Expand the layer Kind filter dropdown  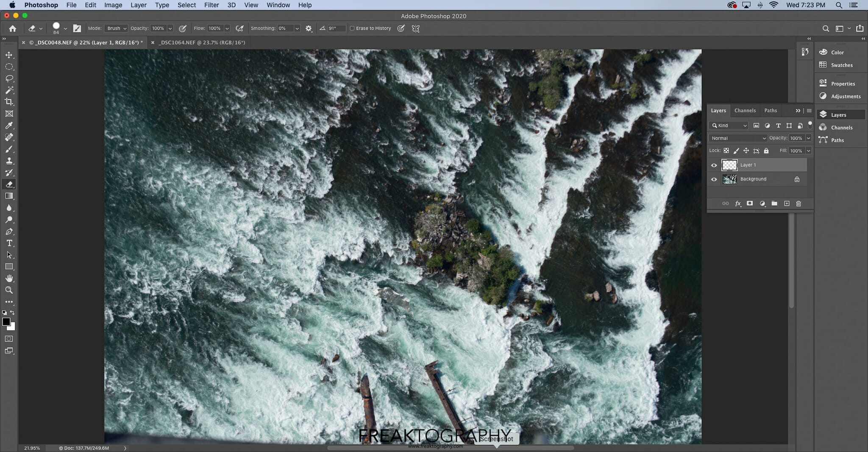(729, 126)
